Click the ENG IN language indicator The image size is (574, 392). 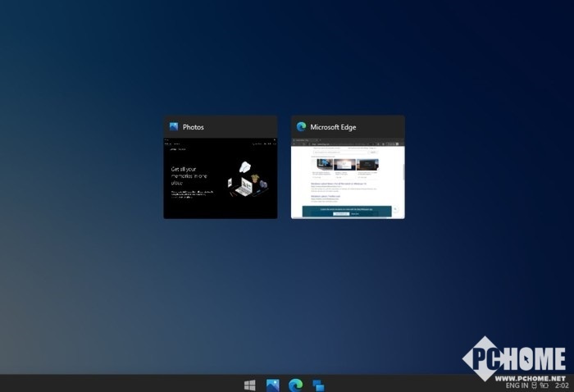517,385
